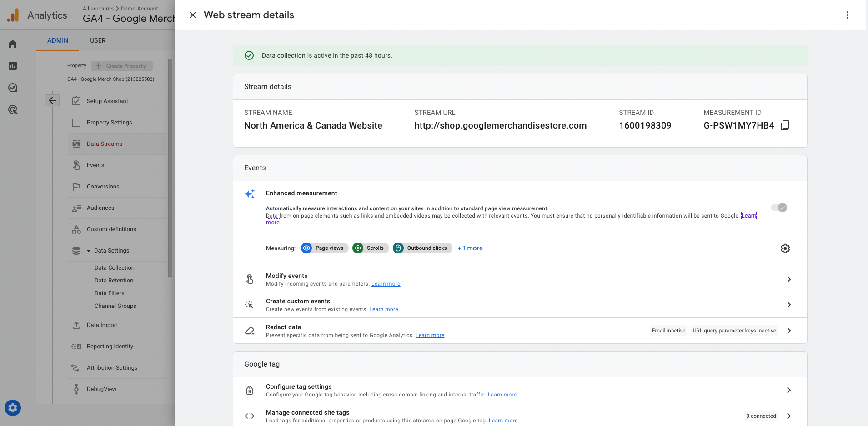Open Data Collection sub-item
Image resolution: width=868 pixels, height=426 pixels.
point(115,268)
